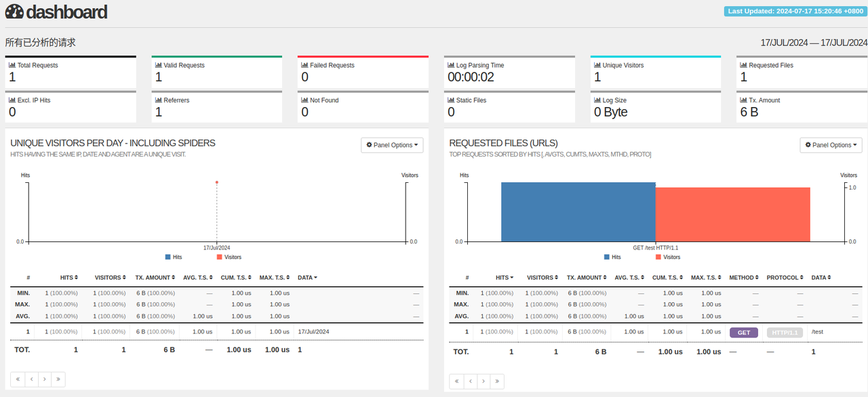Screen dimensions: 868x397
Task: Click the blue Hits bar in chart
Action: tap(578, 211)
